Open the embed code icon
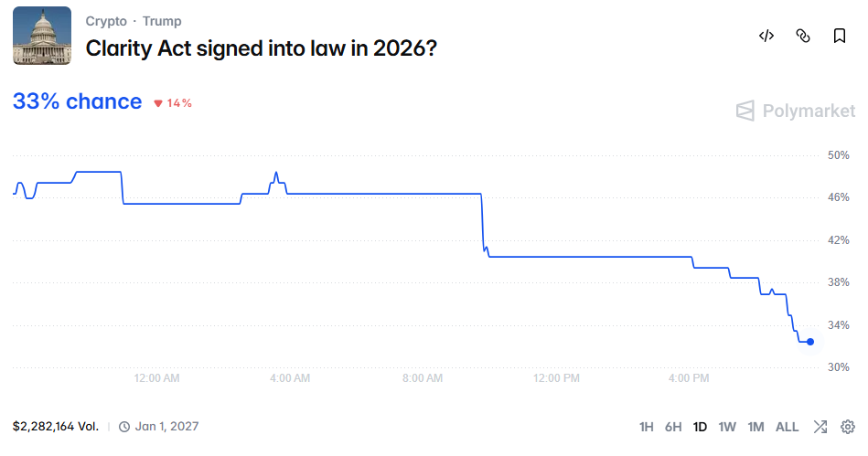The height and width of the screenshot is (456, 868). pyautogui.click(x=766, y=36)
